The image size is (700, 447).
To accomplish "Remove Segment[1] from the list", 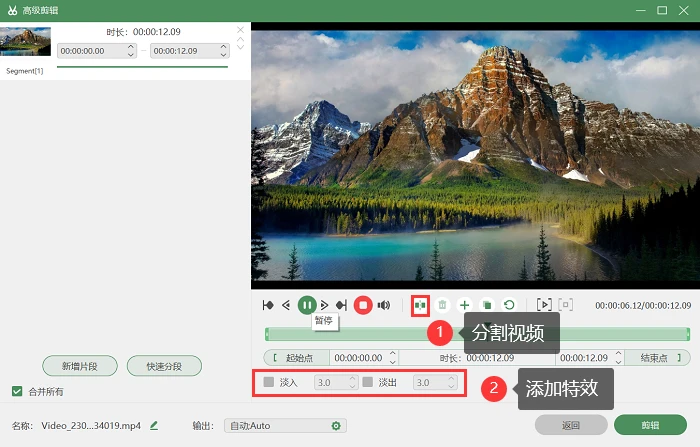I will (240, 30).
